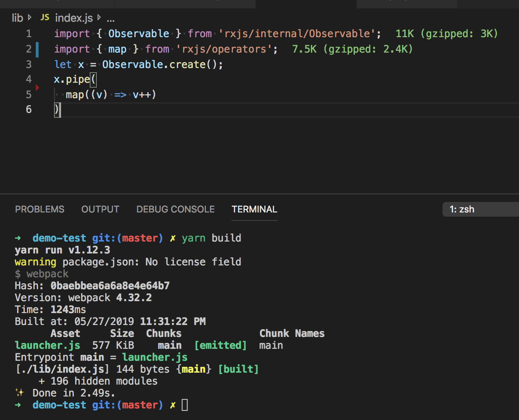Image resolution: width=519 pixels, height=420 pixels.
Task: Click line number 5 in gutter
Action: pyautogui.click(x=29, y=95)
